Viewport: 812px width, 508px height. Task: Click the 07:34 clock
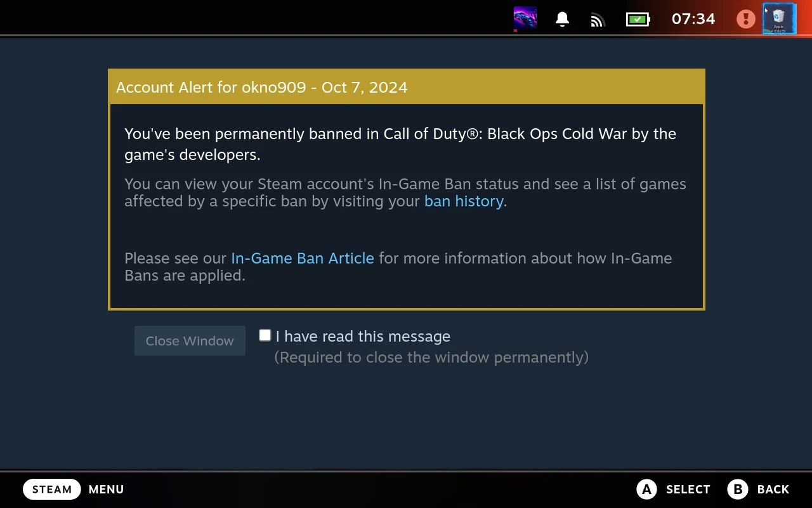tap(693, 19)
